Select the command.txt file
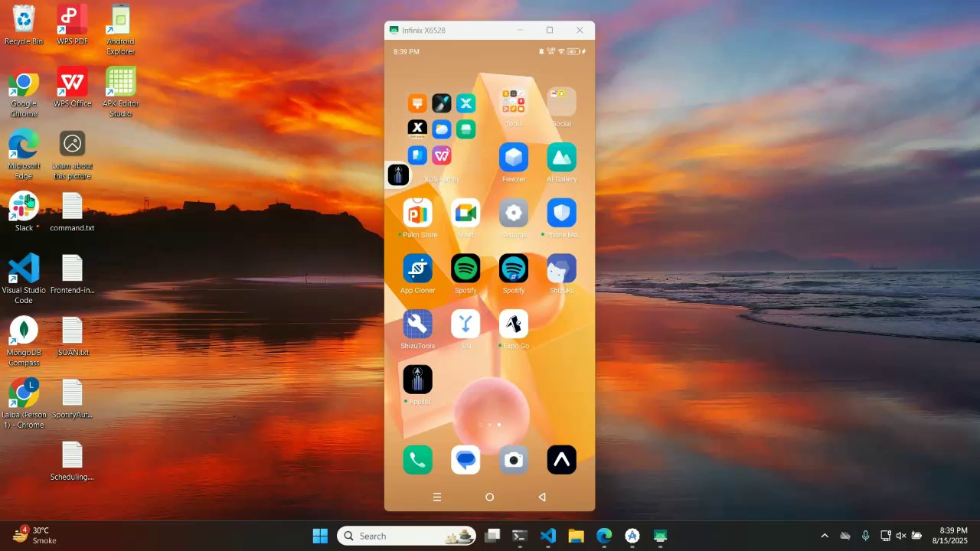 point(72,212)
